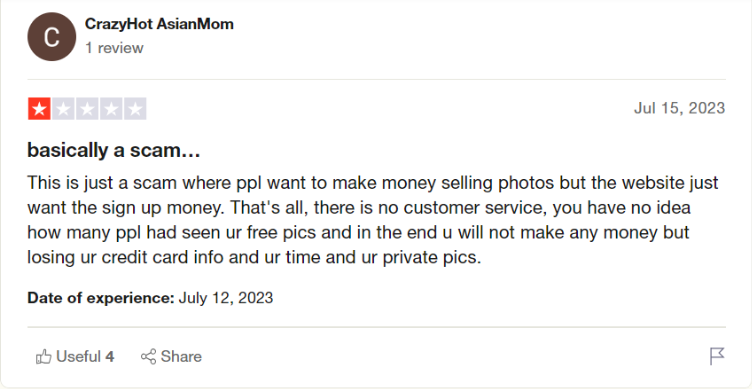Click the fifth grey rating star
This screenshot has width=752, height=392.
point(135,109)
